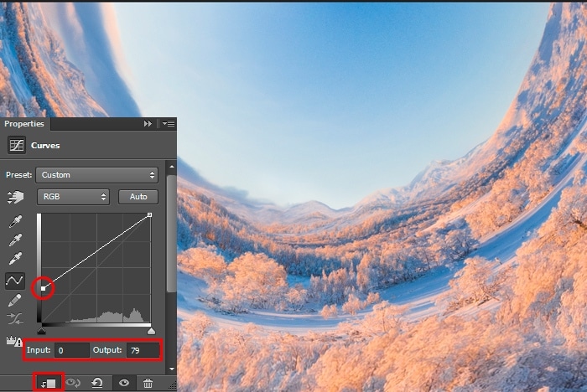Viewport: 587px width, 392px height.
Task: Click the smooth curve values icon
Action: 15,319
